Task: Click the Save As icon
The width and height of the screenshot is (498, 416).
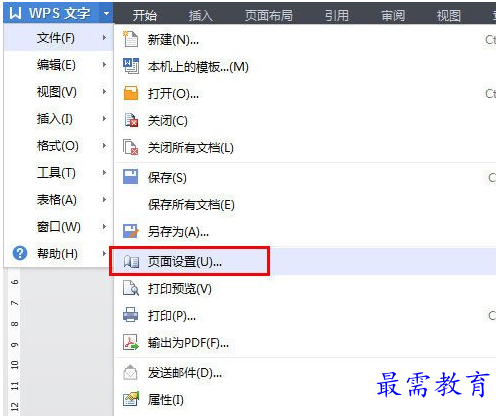Action: (x=131, y=231)
